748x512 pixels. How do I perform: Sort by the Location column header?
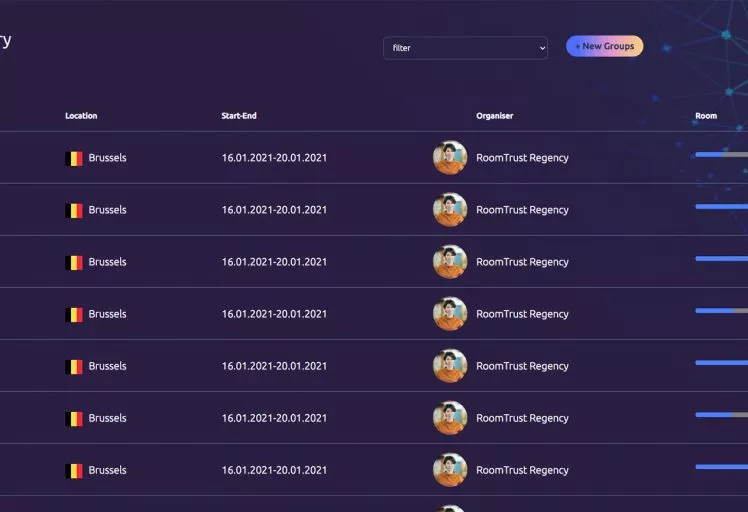[x=81, y=116]
